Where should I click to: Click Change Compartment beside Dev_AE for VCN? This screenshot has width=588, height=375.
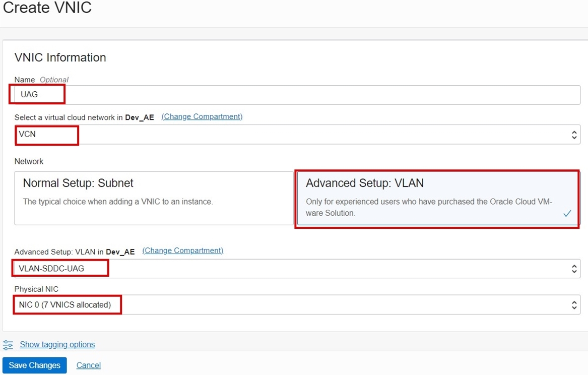201,116
